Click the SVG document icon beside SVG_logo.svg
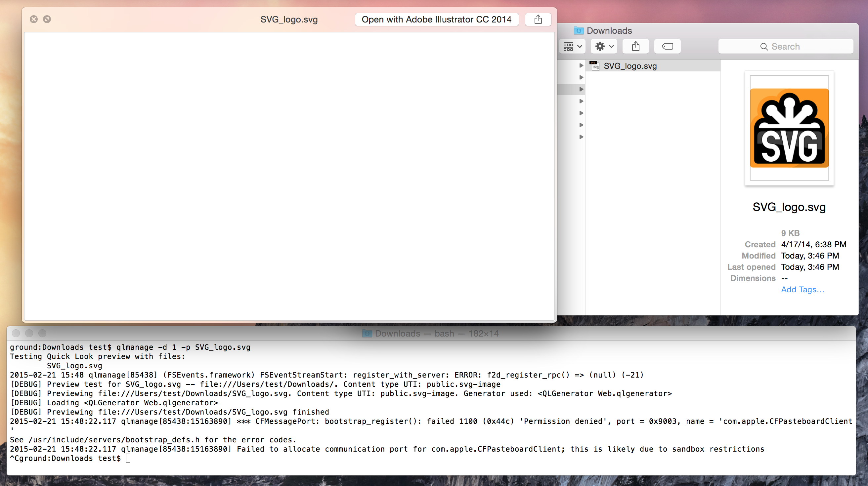 point(595,66)
